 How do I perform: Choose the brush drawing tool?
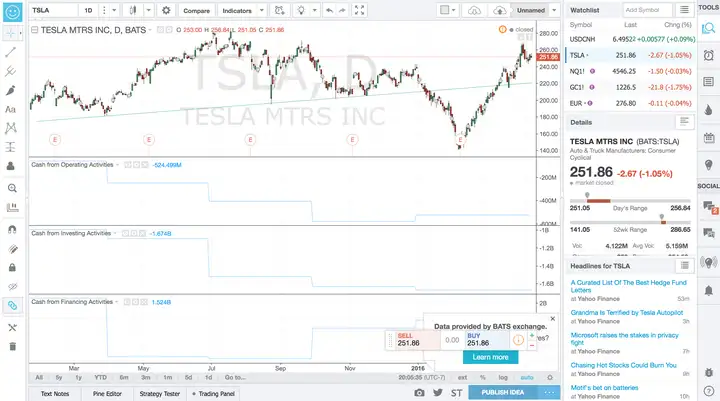coord(11,90)
